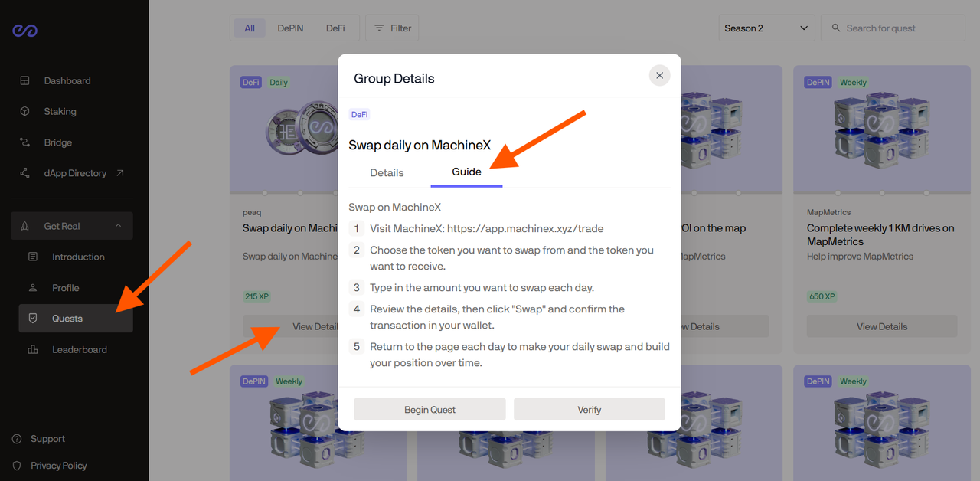Select the Guide tab in the dialog
The image size is (980, 481).
(x=466, y=172)
